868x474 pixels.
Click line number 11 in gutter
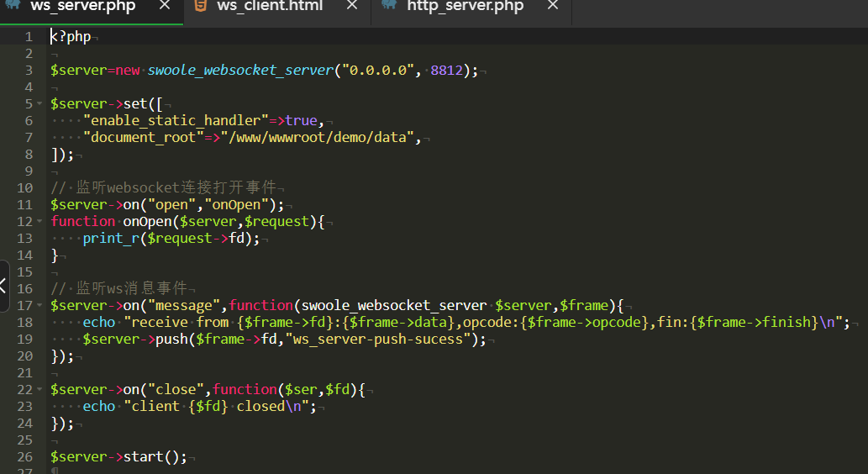point(25,205)
